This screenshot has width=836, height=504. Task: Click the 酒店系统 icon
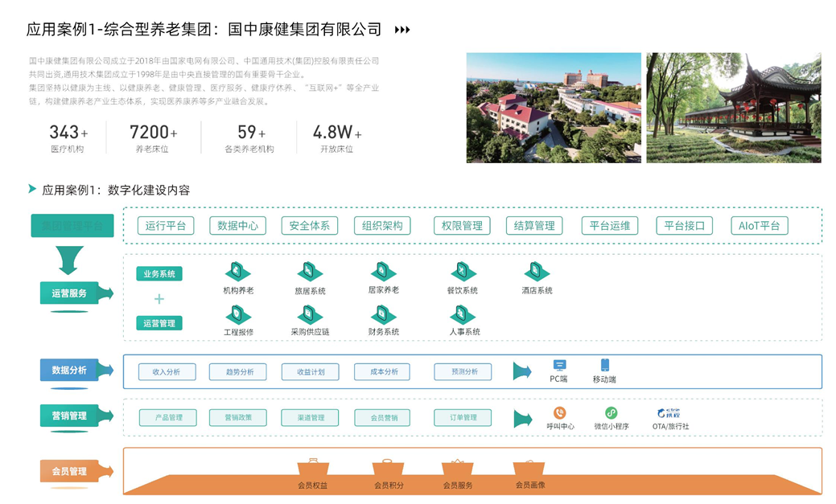pos(537,272)
